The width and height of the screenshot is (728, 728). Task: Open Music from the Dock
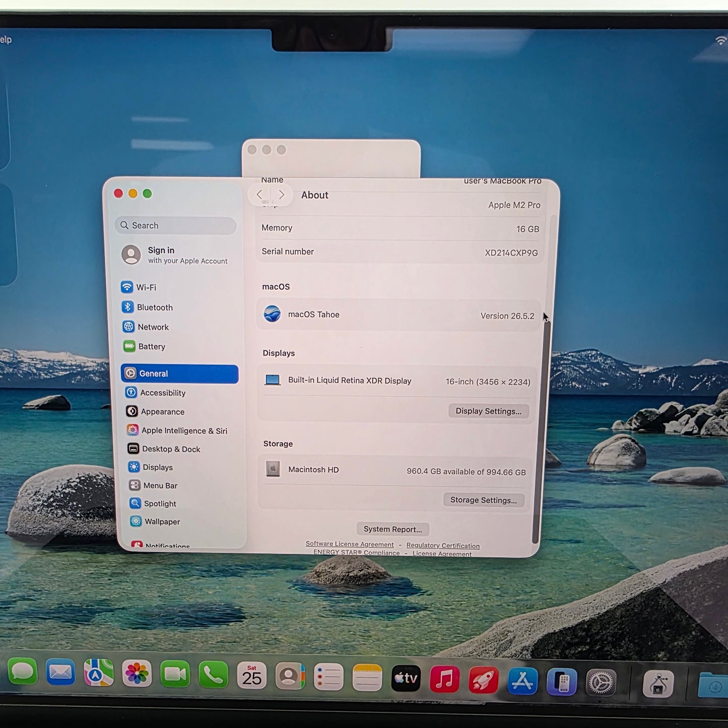click(444, 679)
